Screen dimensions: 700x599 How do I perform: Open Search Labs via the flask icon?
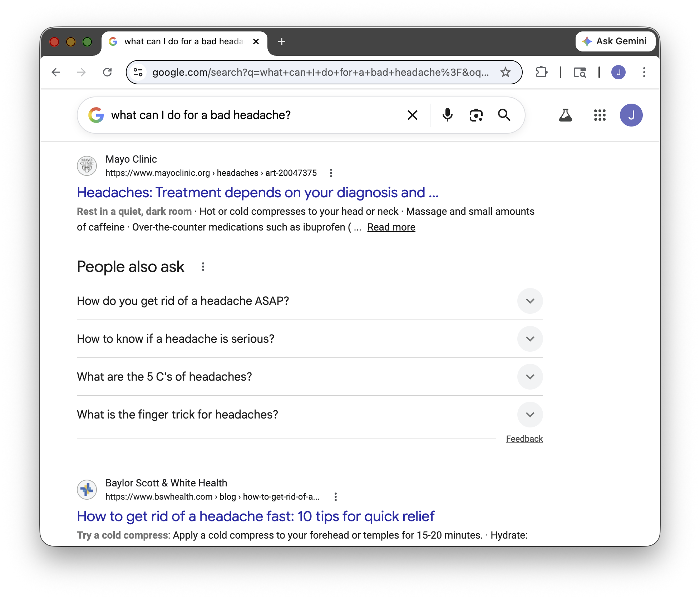pyautogui.click(x=566, y=115)
